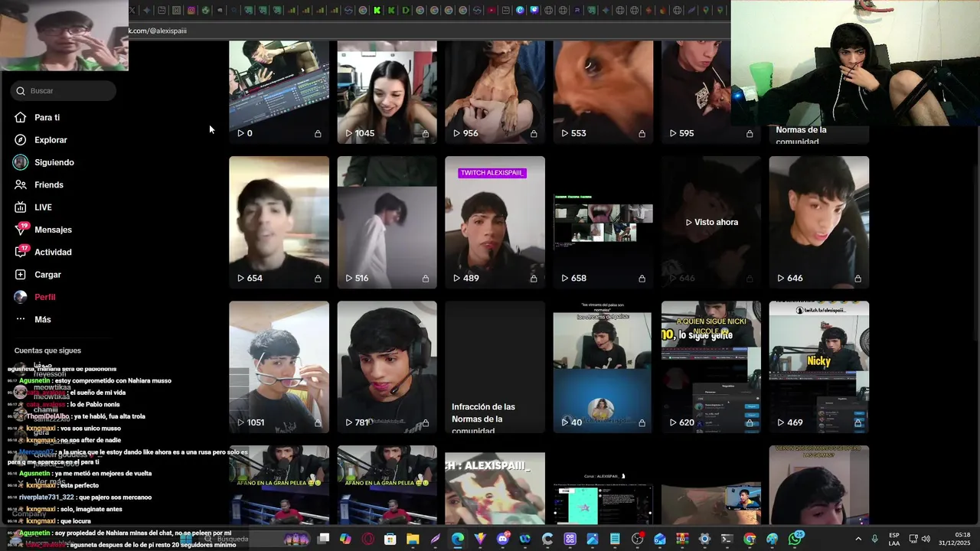Open video with 658 views
980x551 pixels.
pyautogui.click(x=603, y=222)
